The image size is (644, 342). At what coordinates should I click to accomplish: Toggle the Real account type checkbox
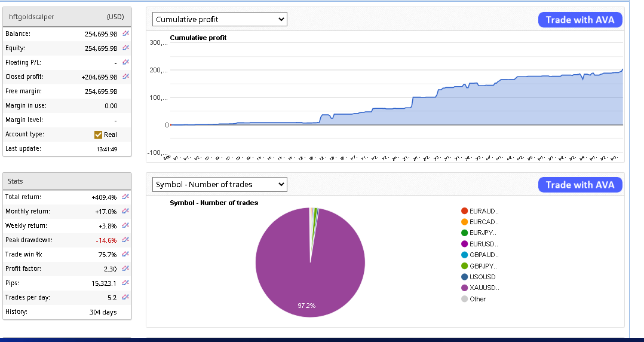[x=99, y=135]
